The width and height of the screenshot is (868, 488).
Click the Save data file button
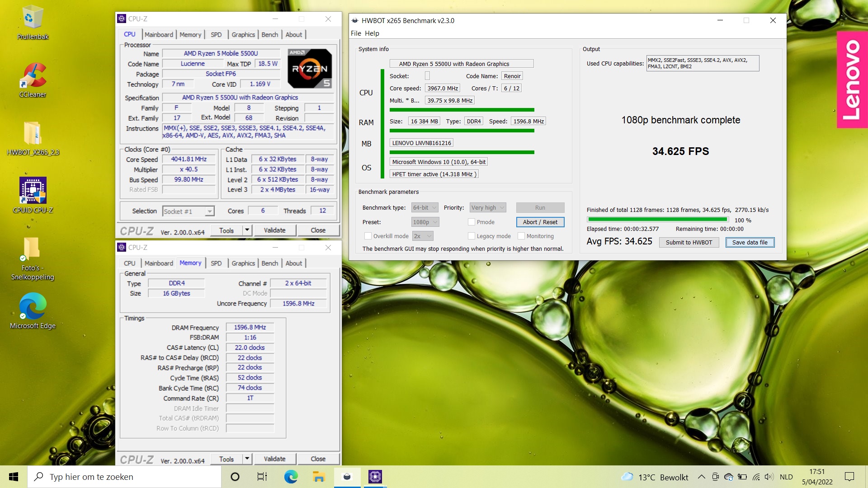[750, 242]
